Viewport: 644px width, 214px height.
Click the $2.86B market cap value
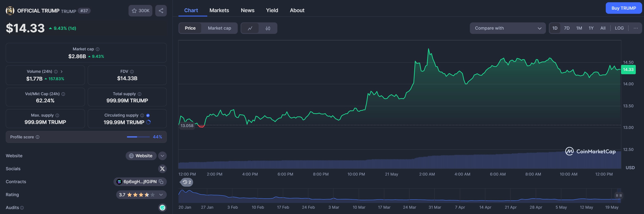pos(77,56)
